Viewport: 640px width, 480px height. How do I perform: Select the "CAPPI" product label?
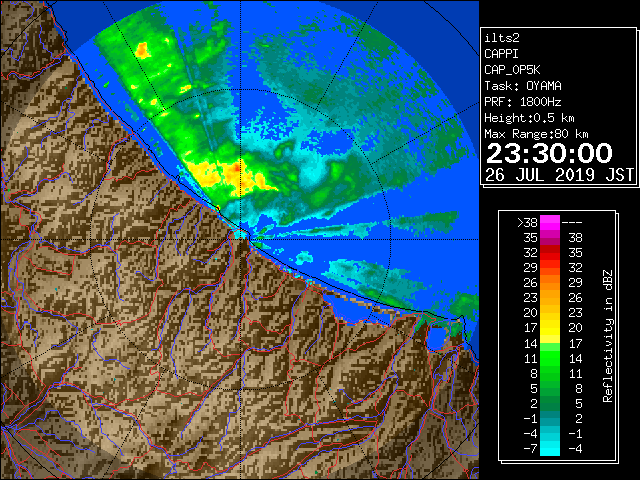[x=501, y=54]
